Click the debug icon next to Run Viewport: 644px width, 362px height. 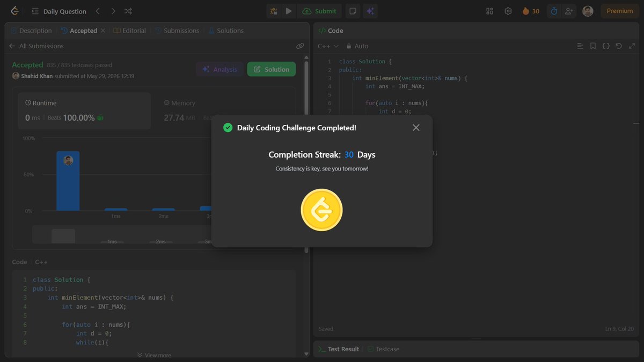pos(274,11)
